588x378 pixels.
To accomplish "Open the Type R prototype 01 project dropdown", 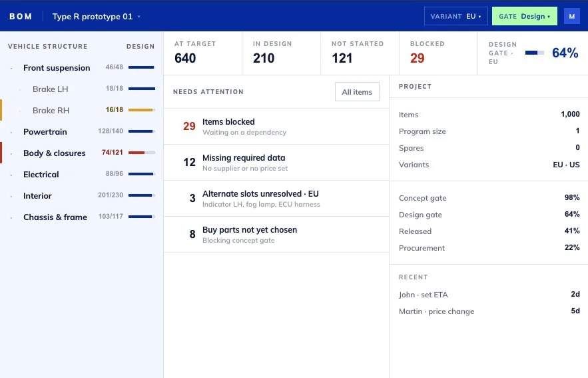I will click(97, 17).
